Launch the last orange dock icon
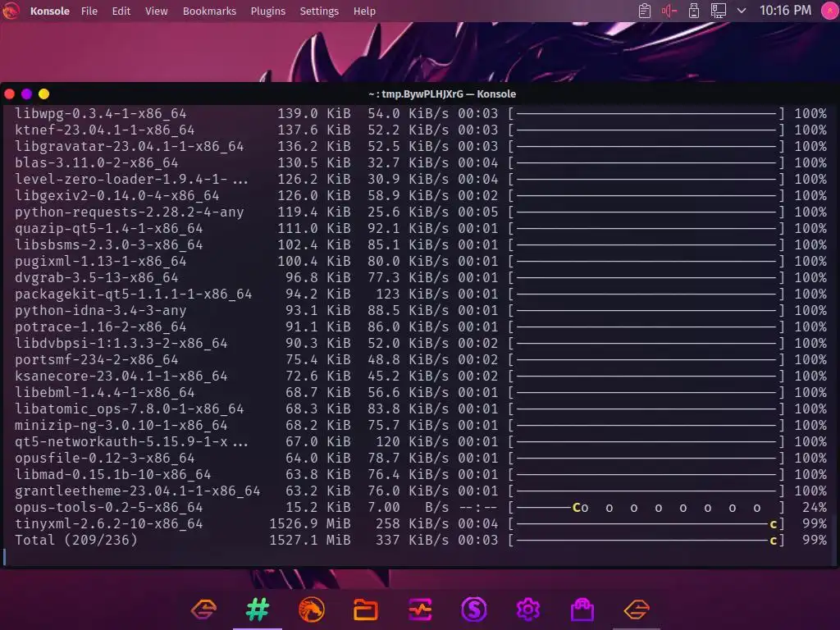 click(x=637, y=609)
